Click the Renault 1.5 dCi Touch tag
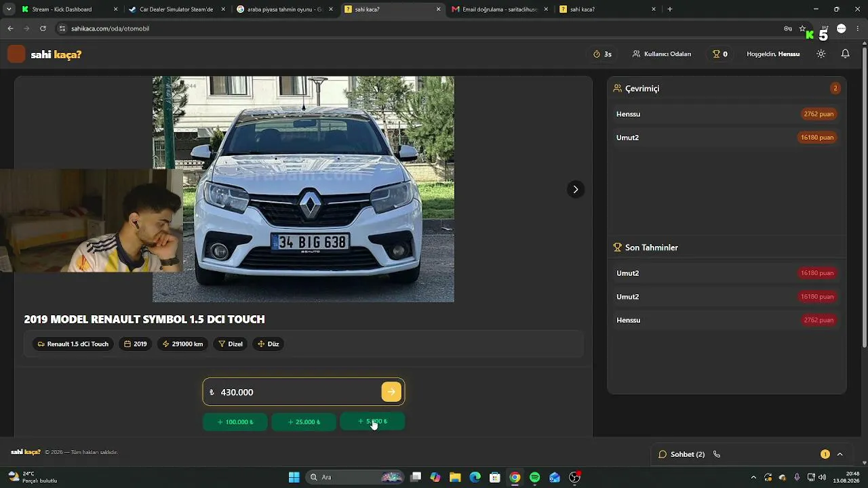The width and height of the screenshot is (868, 488). pos(73,344)
